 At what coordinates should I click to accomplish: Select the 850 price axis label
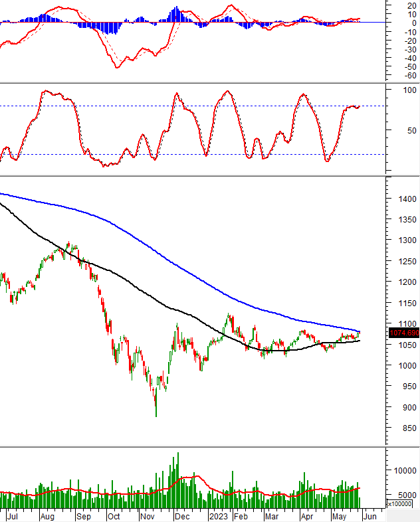(x=409, y=428)
